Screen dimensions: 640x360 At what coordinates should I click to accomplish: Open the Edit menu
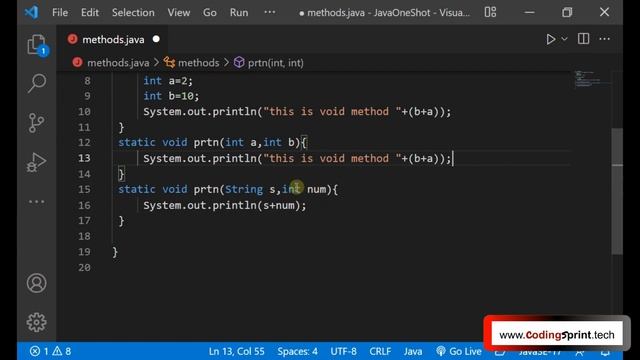(x=89, y=13)
